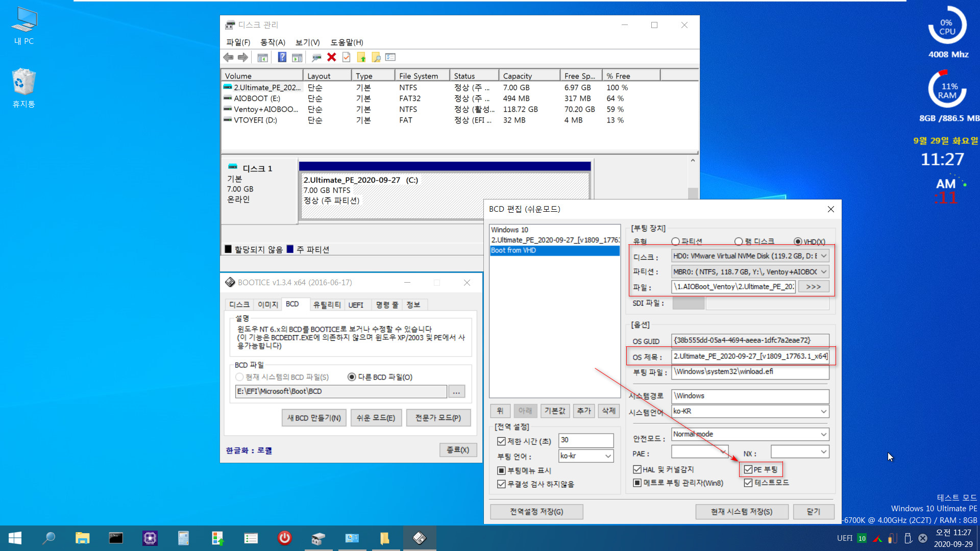Select the Partition radio button in boot device
The width and height of the screenshot is (980, 551).
tap(675, 241)
